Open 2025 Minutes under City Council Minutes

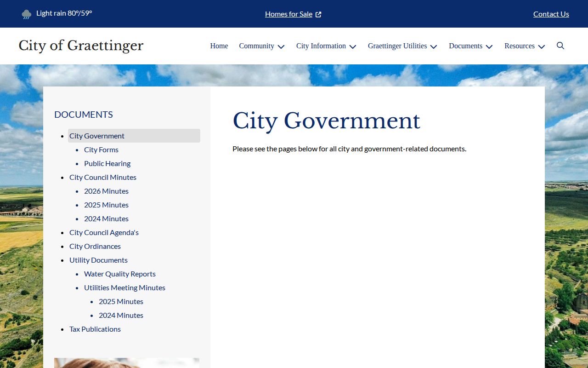click(x=106, y=205)
